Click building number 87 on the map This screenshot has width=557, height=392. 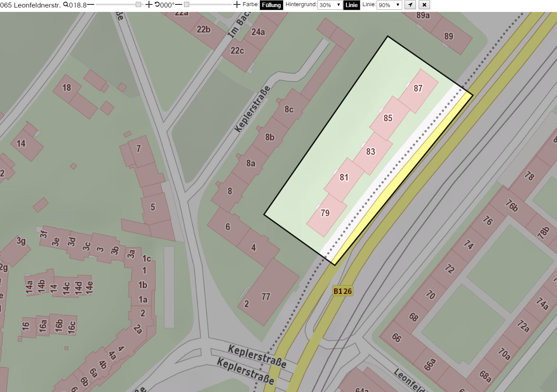[418, 88]
